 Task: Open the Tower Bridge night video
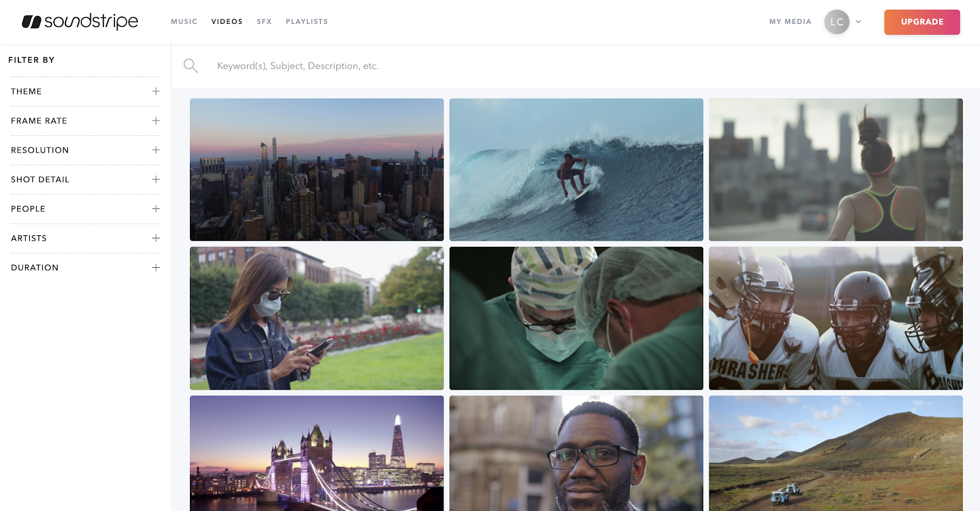pyautogui.click(x=317, y=453)
